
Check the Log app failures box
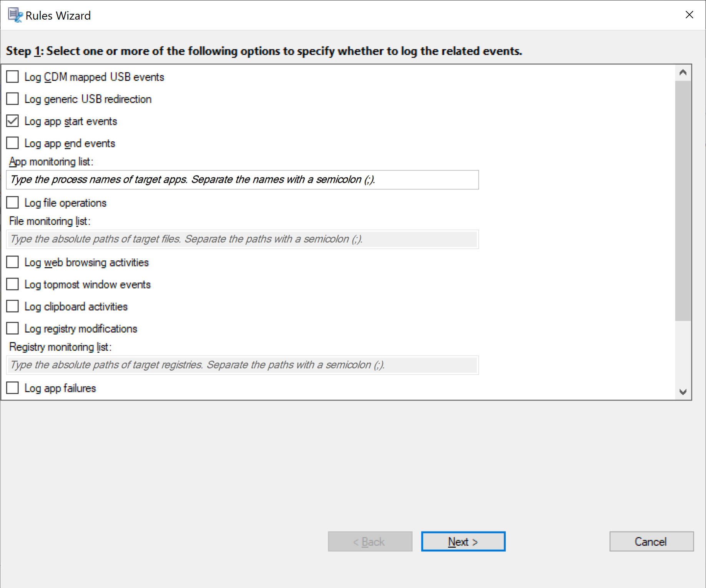coord(13,388)
